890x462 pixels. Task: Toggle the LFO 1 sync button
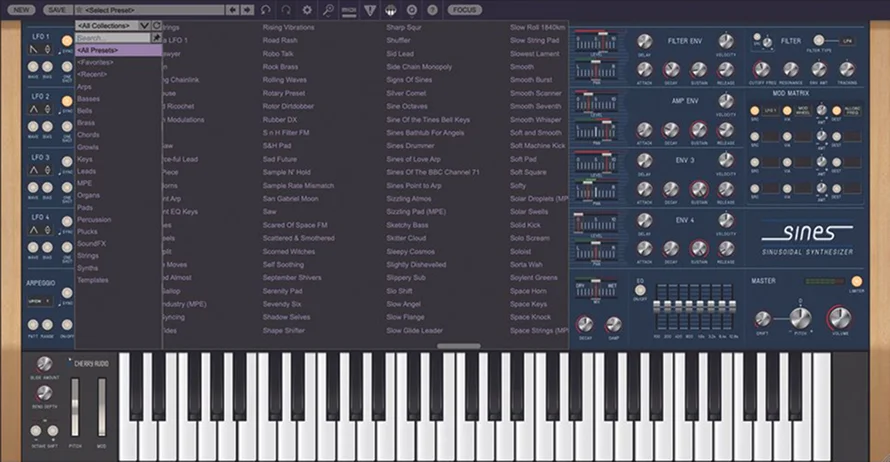tap(67, 42)
